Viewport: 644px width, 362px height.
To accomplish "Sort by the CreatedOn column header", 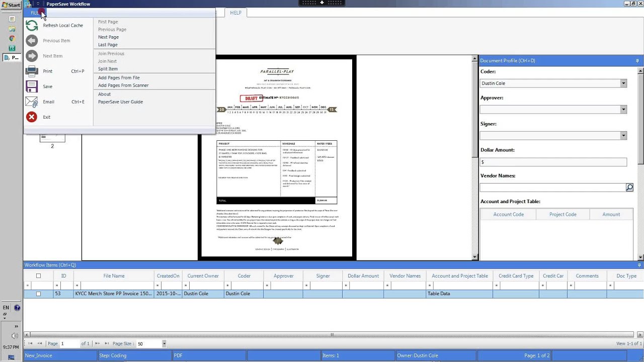I will [168, 276].
